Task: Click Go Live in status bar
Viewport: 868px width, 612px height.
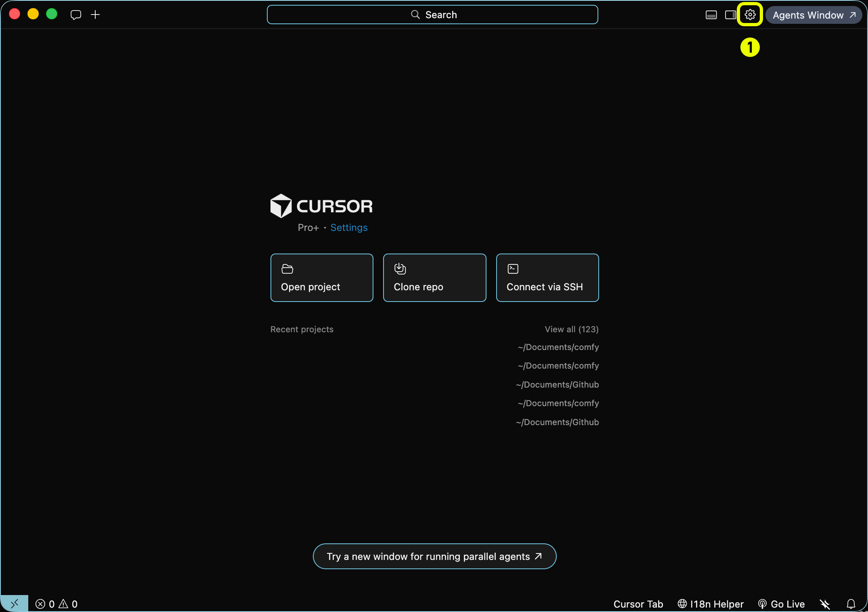Action: coord(782,604)
